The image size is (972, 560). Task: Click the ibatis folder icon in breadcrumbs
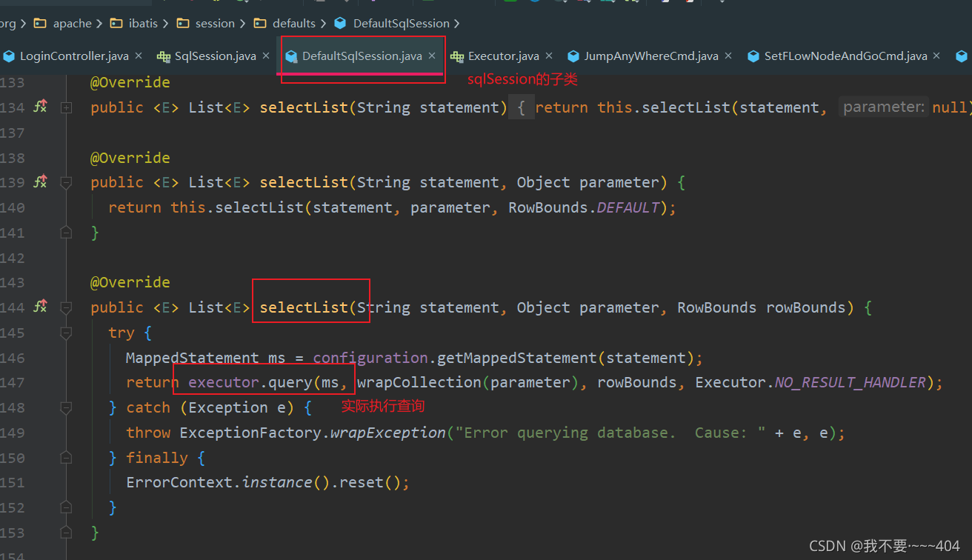click(x=117, y=24)
